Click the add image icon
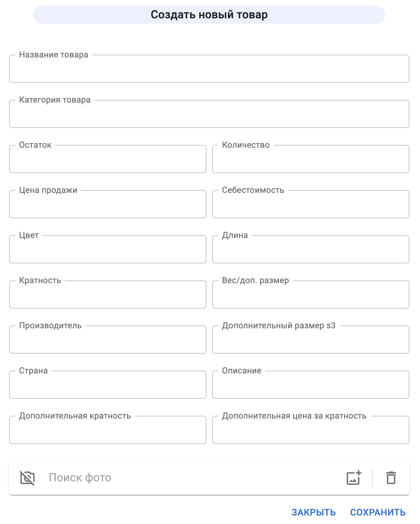420x524 pixels. [354, 478]
